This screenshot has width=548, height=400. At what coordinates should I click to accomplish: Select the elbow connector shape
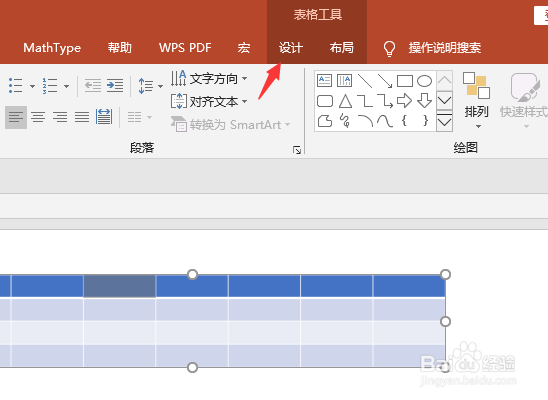[x=365, y=101]
